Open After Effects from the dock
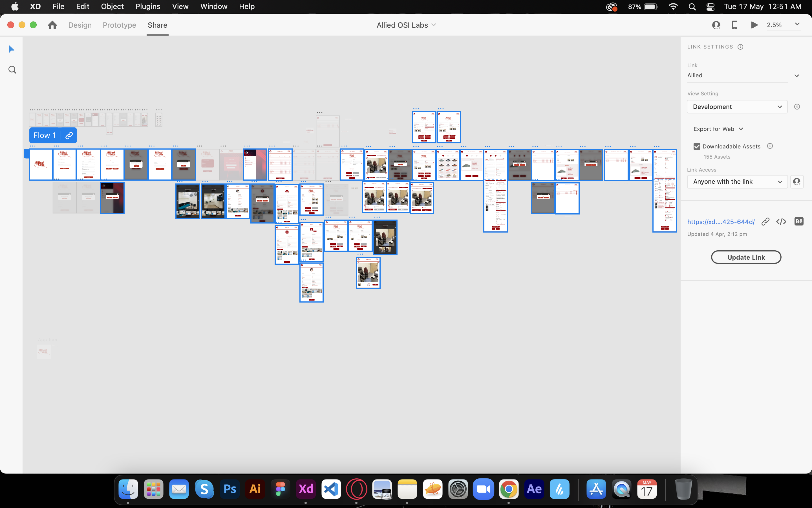812x508 pixels. coord(534,489)
